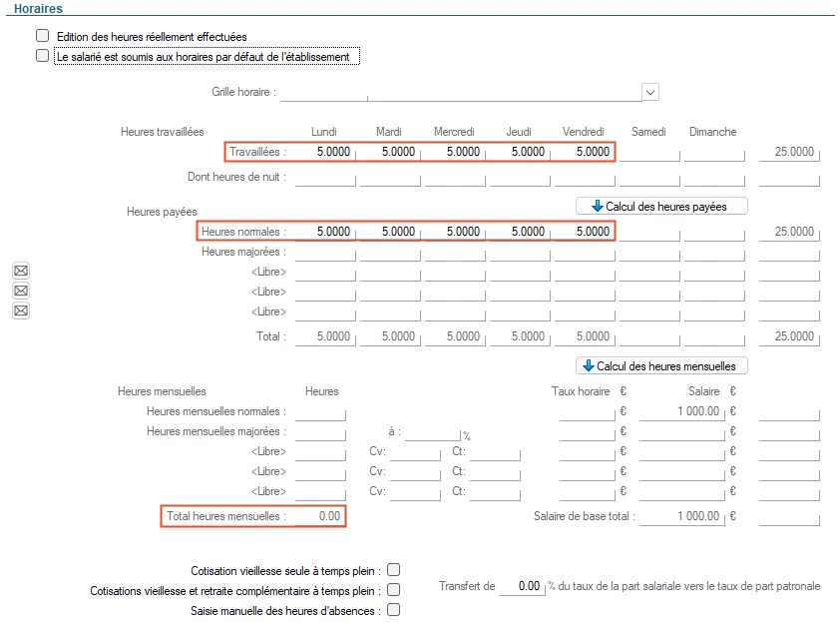This screenshot has width=840, height=629.
Task: Click the empty Travaillées field for Samedi
Action: [649, 152]
